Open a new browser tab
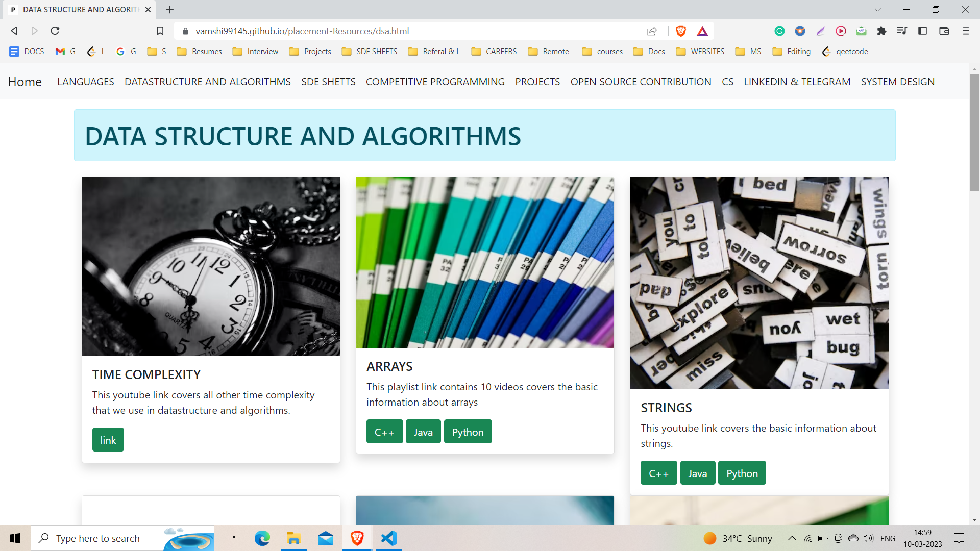980x551 pixels. (x=170, y=10)
